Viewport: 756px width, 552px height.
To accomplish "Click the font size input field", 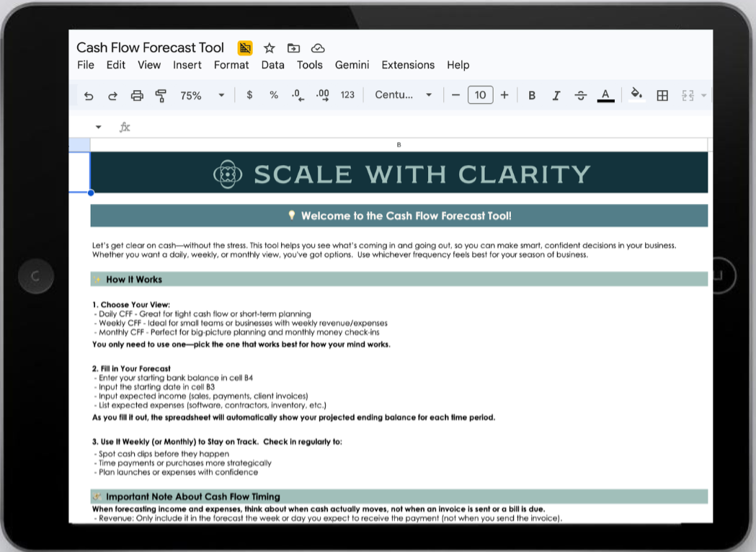I will click(x=480, y=95).
